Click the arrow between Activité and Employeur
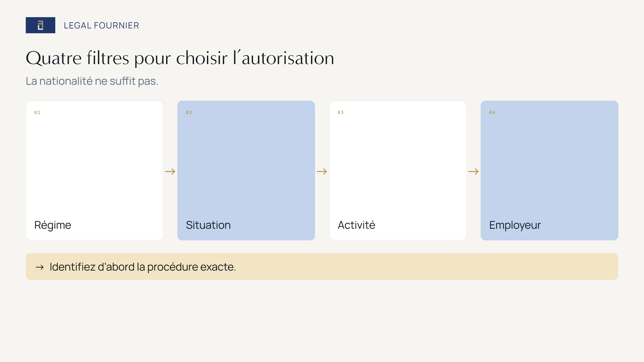This screenshot has width=644, height=362. [474, 171]
